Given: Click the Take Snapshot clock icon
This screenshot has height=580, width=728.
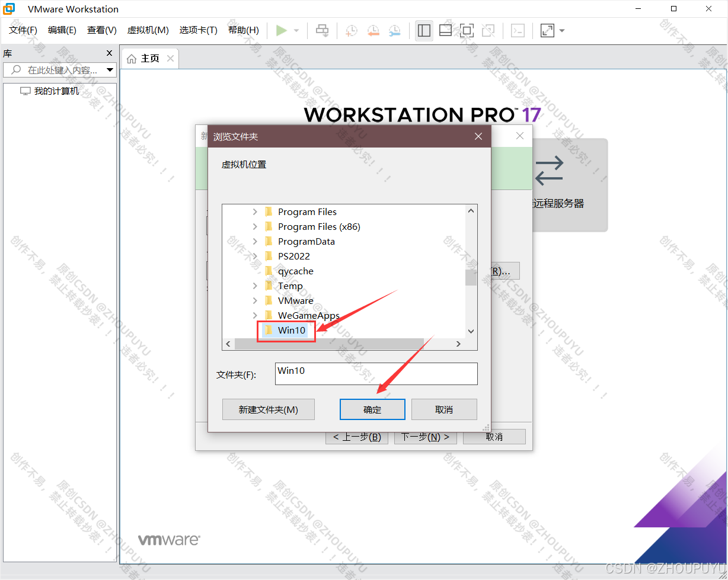Looking at the screenshot, I should click(352, 31).
